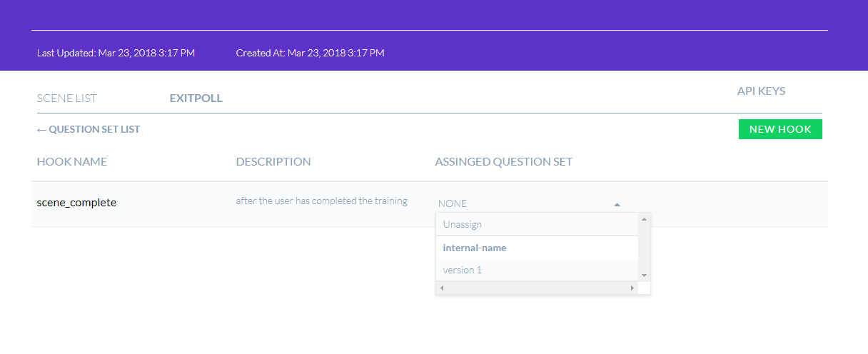Image resolution: width=868 pixels, height=354 pixels.
Task: Click the HOOK NAME column header
Action: [72, 161]
